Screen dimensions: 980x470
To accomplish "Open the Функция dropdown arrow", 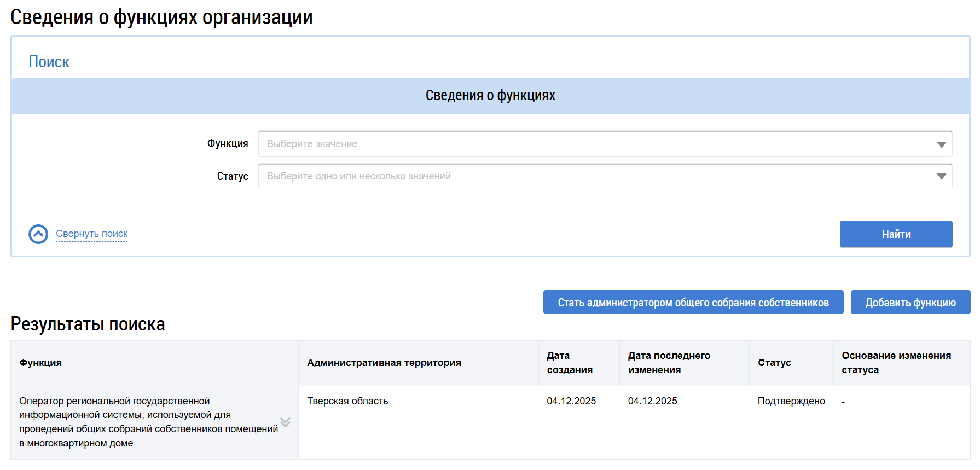I will 941,144.
